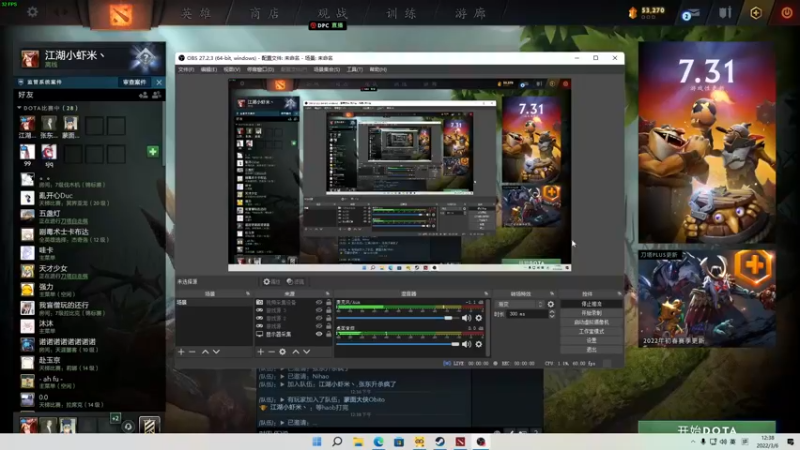The image size is (800, 450).
Task: Pop out the scenes dock panel
Action: pyautogui.click(x=248, y=294)
